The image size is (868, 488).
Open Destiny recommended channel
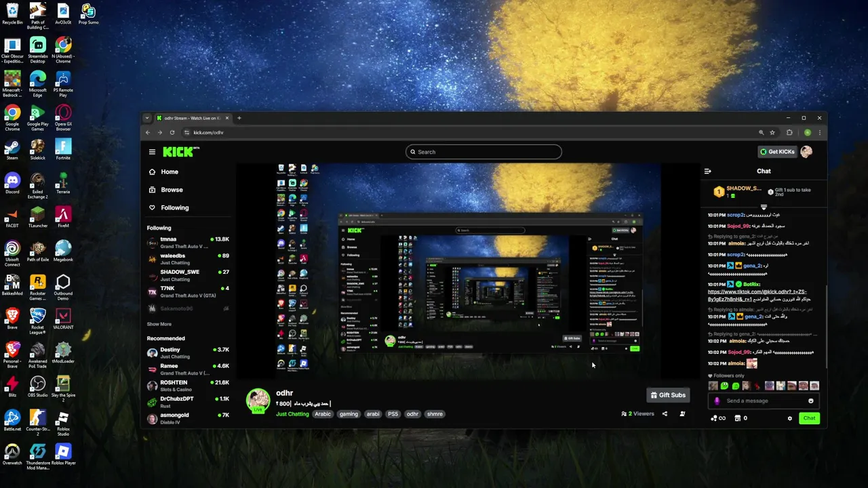click(189, 353)
